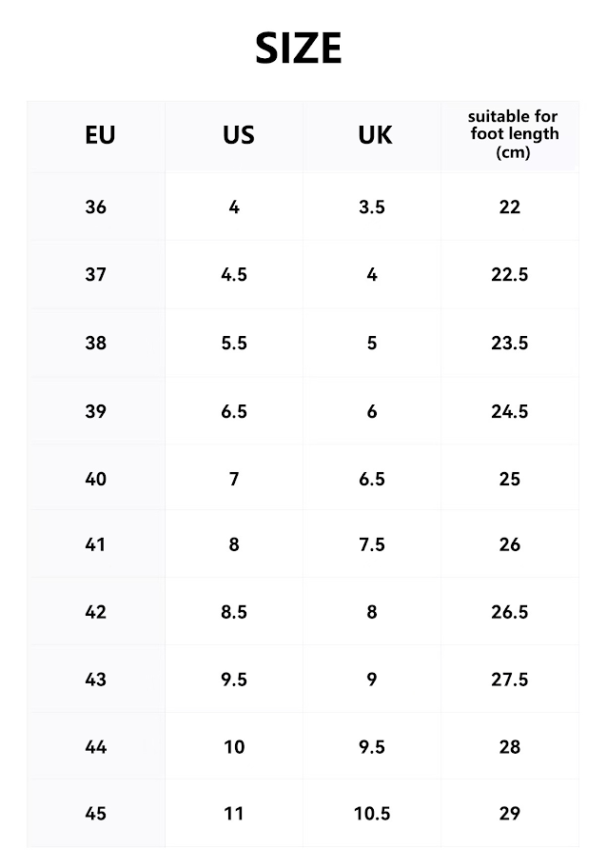The image size is (607, 868).
Task: Click the foot length (cm) column header
Action: [513, 135]
